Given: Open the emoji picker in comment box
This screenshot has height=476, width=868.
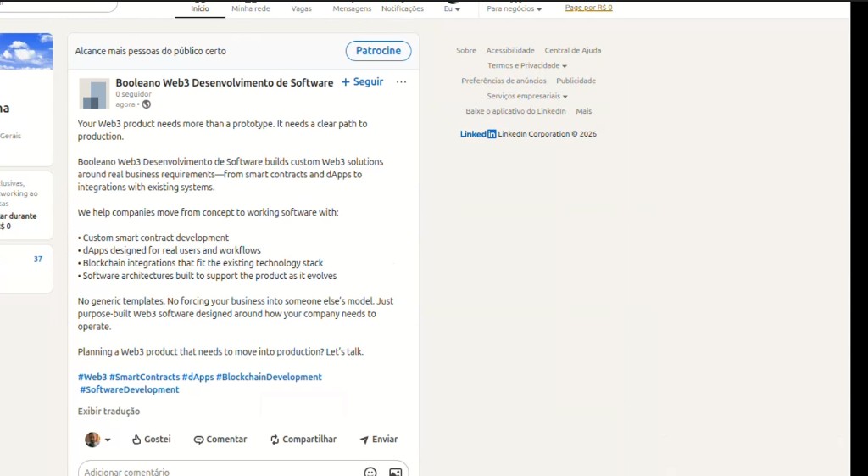Looking at the screenshot, I should (x=370, y=472).
